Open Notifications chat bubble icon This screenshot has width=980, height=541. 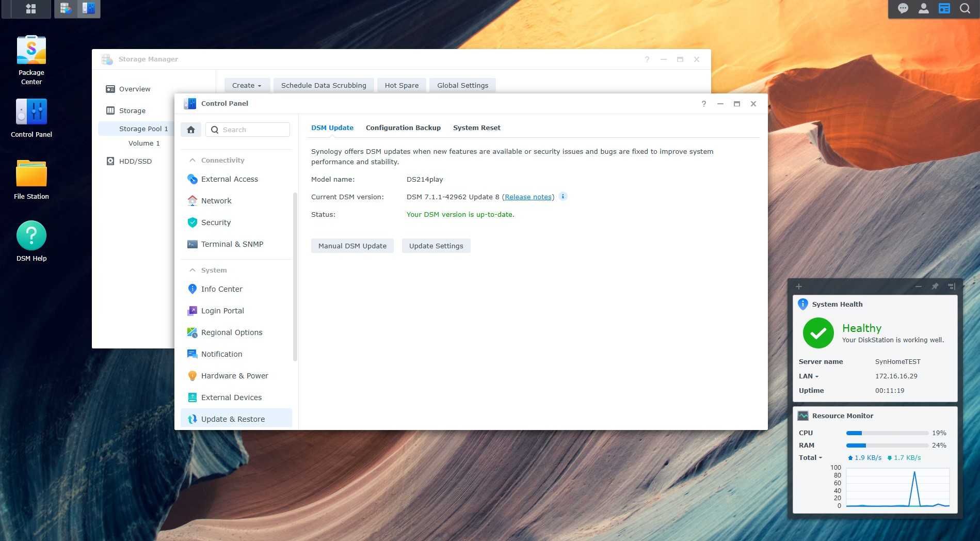click(x=903, y=9)
